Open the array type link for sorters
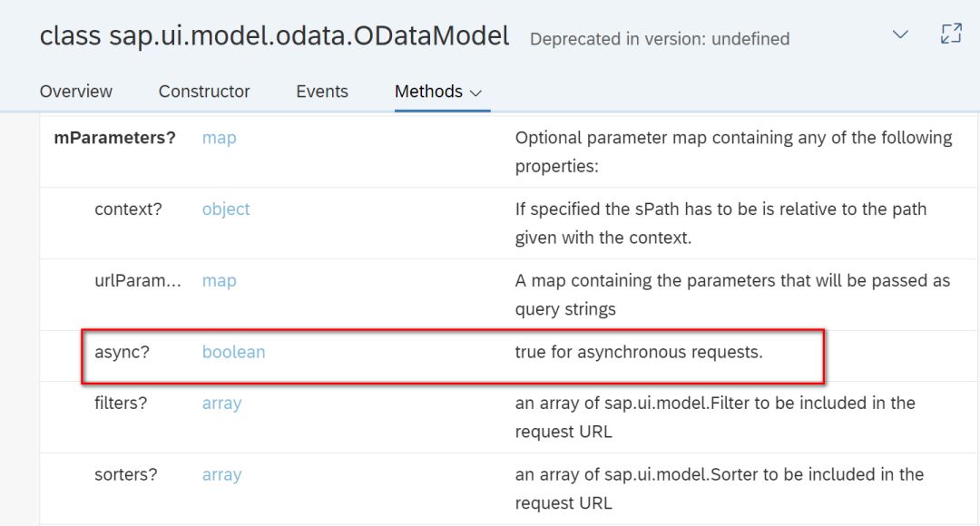Screen dimensions: 980x526 (221, 474)
